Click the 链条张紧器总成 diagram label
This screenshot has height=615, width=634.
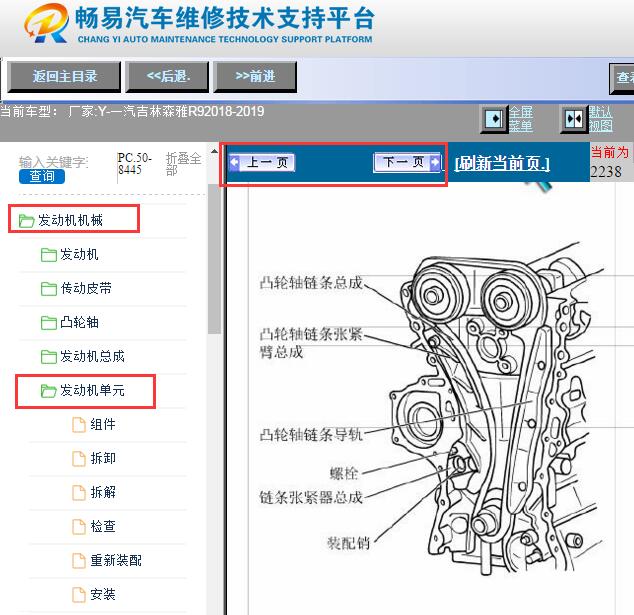click(311, 497)
